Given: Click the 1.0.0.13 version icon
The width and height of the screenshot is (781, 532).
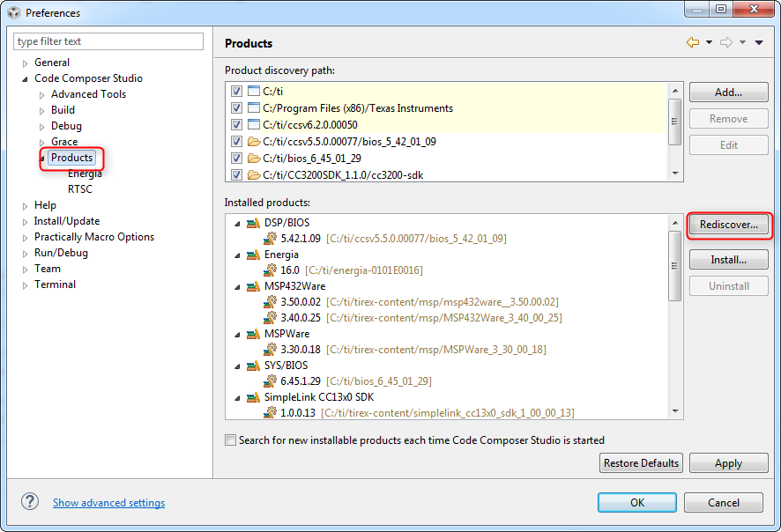Looking at the screenshot, I should coord(270,412).
